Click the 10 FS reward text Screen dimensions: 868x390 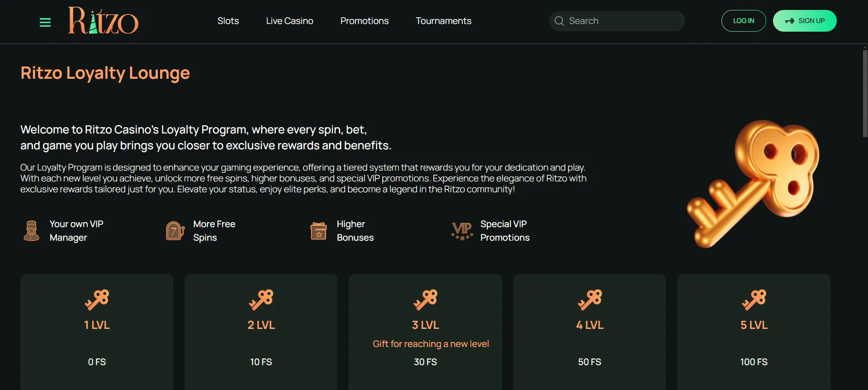click(261, 362)
